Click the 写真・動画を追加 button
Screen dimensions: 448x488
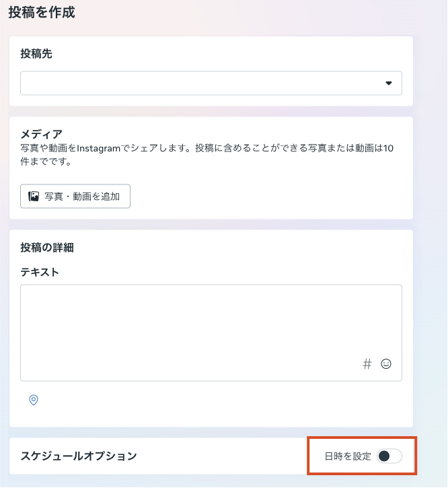[x=75, y=196]
